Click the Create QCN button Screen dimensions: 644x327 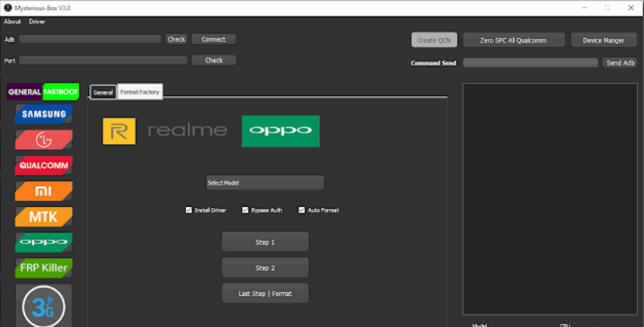pos(434,40)
